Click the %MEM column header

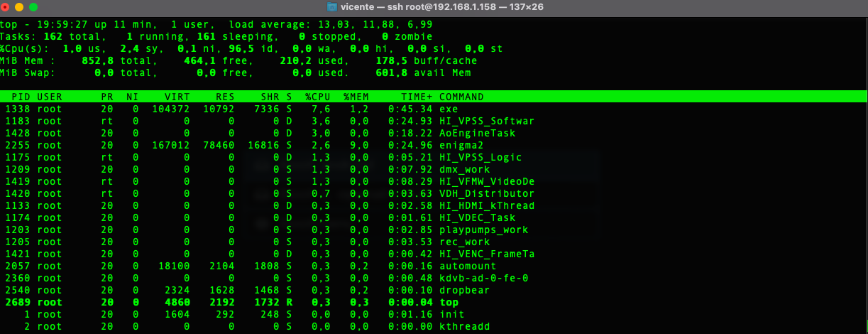[356, 97]
